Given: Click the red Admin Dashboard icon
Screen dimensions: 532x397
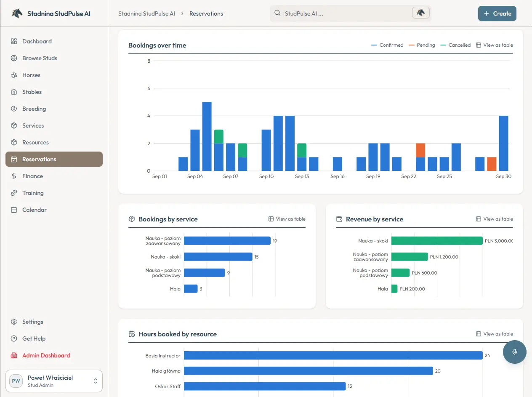Looking at the screenshot, I should point(14,355).
